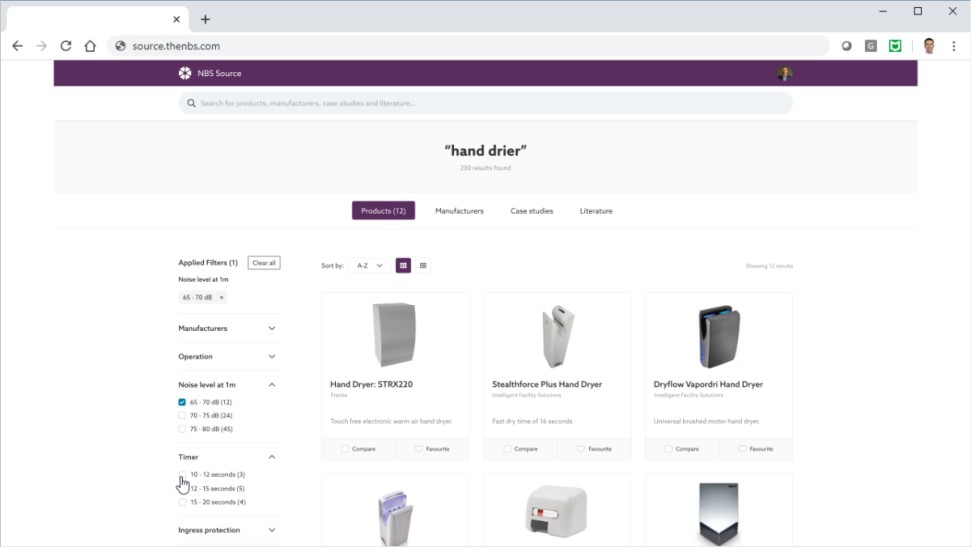The height and width of the screenshot is (547, 971).
Task: Open a new browser tab
Action: point(205,19)
